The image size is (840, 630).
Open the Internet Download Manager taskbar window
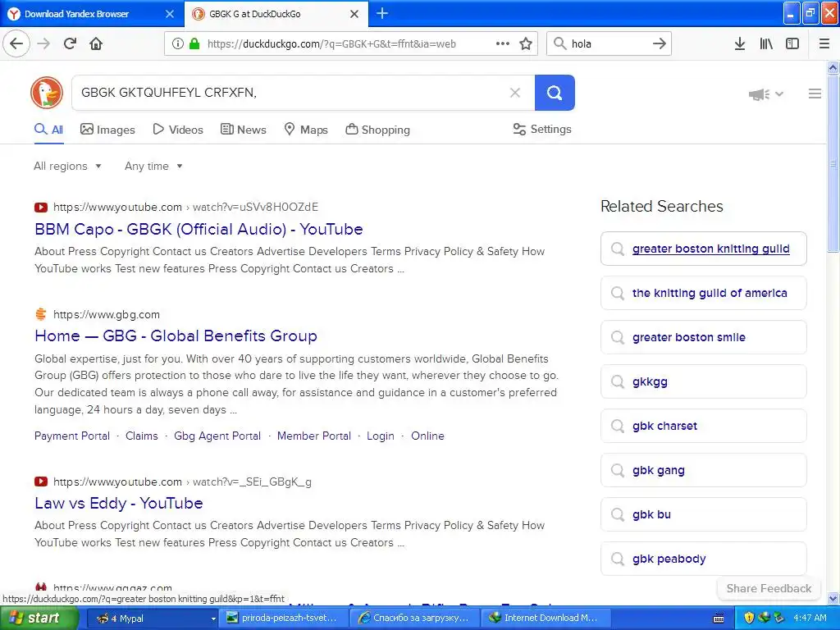click(x=546, y=619)
